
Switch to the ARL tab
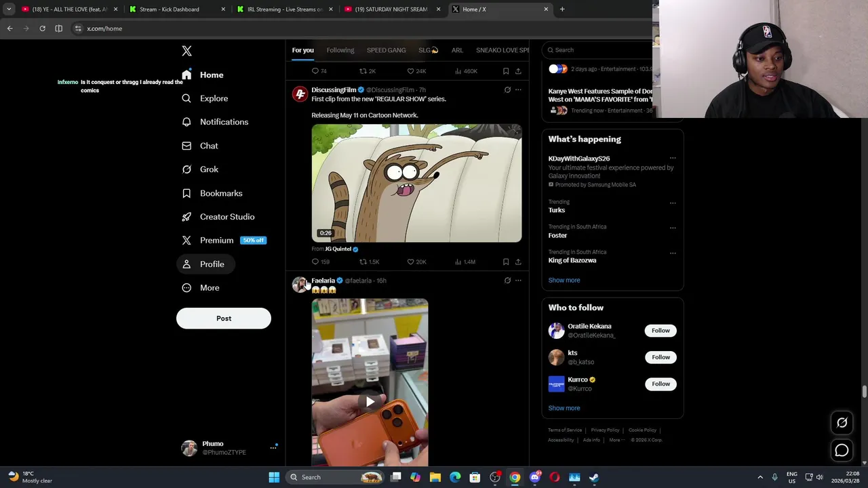coord(457,50)
